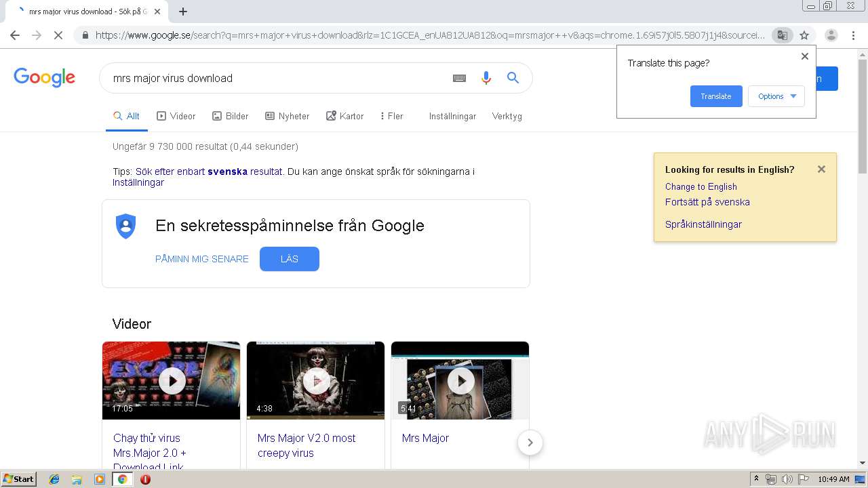
Task: Switch to the Videor tab
Action: click(176, 116)
